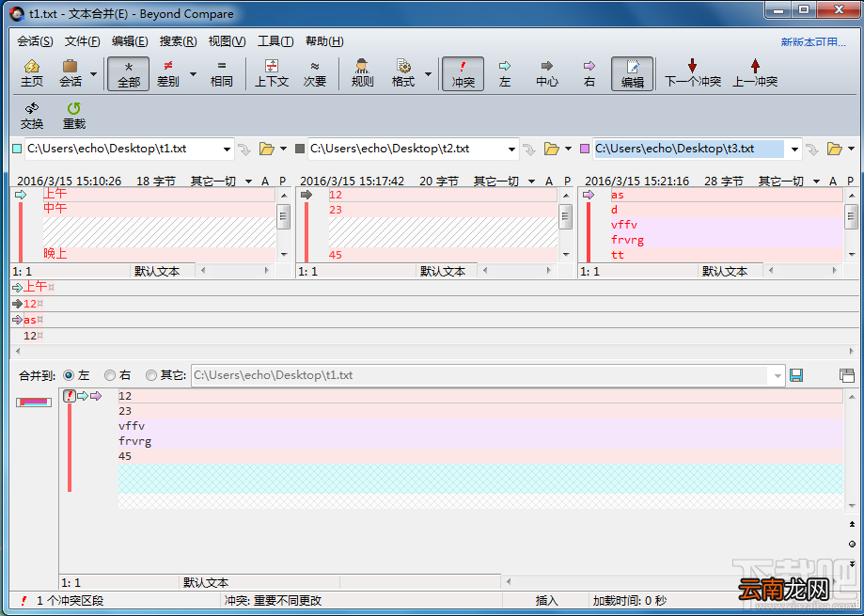Take the 右 right side arrow
Image resolution: width=864 pixels, height=616 pixels.
tap(589, 73)
